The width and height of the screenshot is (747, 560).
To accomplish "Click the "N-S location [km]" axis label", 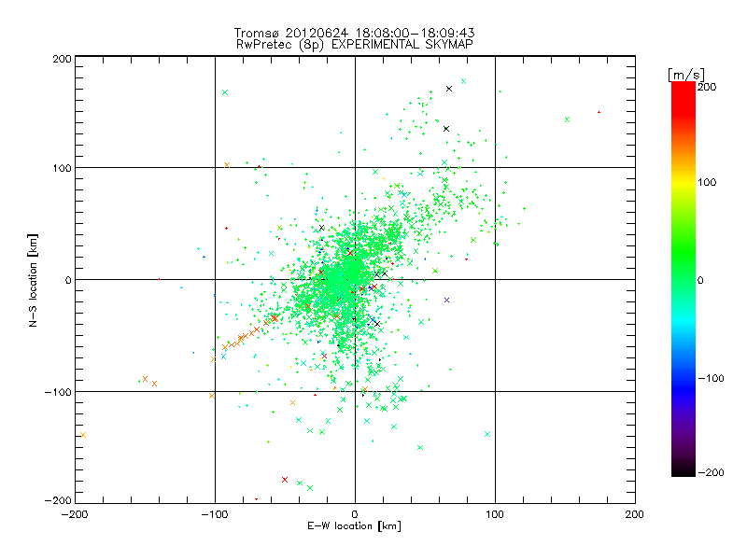I will tap(33, 281).
